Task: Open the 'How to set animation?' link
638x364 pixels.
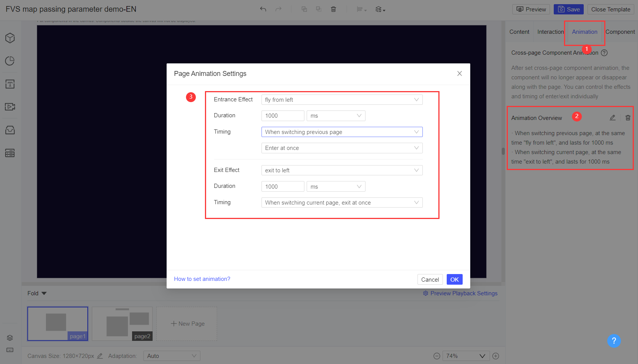Action: point(202,279)
